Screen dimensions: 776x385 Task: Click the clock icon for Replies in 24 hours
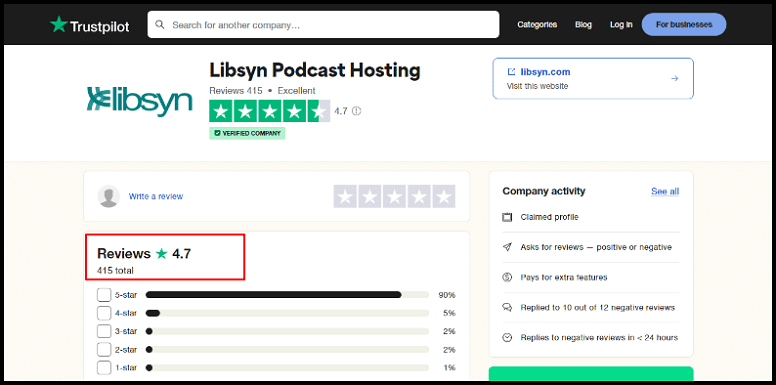tap(507, 337)
